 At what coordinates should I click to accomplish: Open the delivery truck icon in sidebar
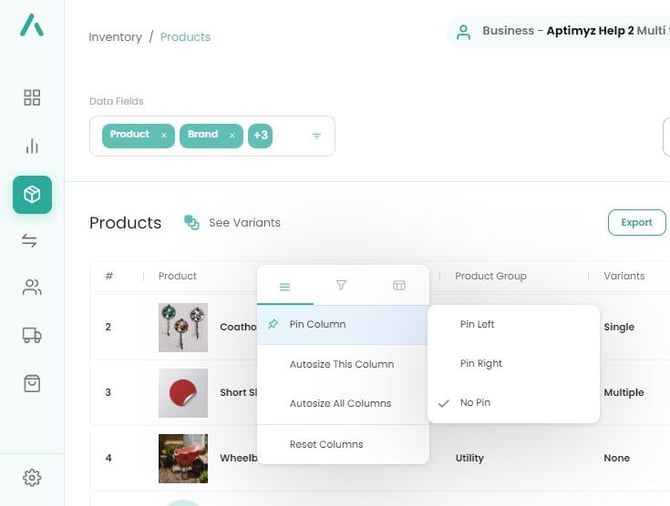[32, 336]
